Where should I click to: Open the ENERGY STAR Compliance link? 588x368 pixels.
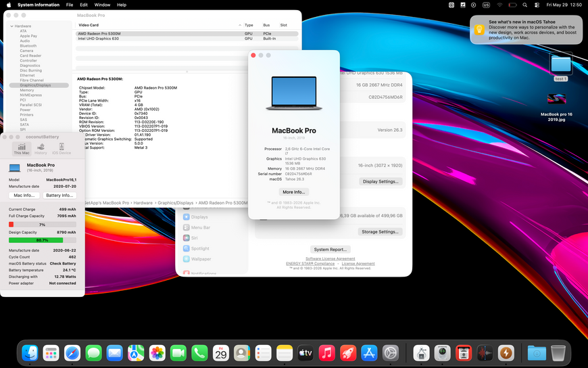tap(310, 264)
